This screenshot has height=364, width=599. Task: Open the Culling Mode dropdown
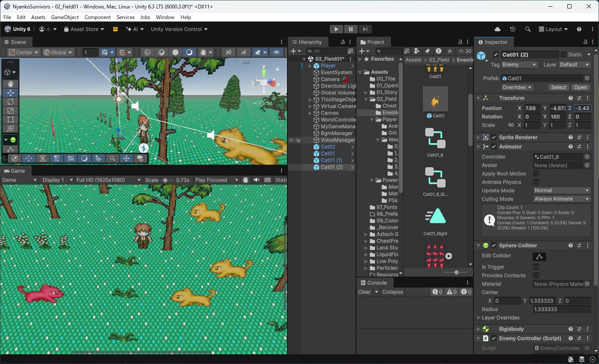[x=561, y=199]
